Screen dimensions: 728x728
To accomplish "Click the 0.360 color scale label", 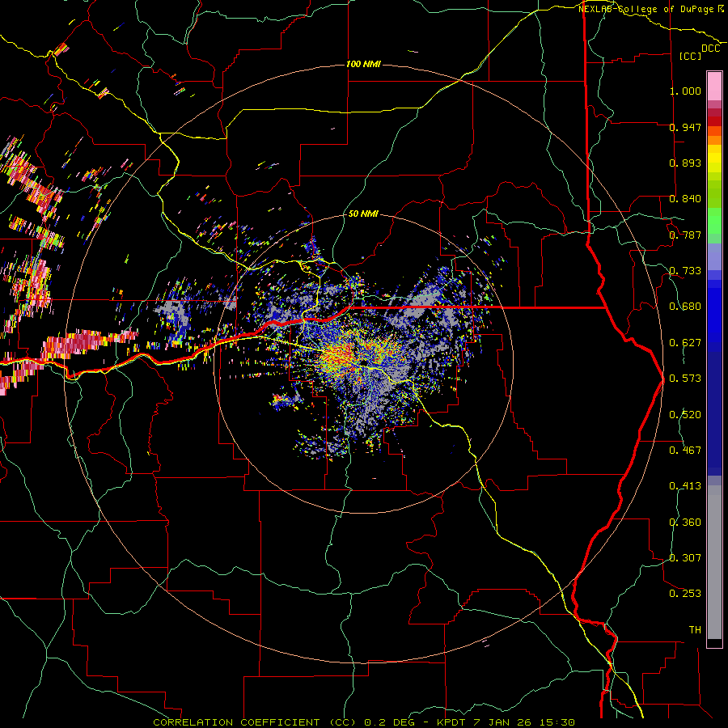I will (685, 523).
